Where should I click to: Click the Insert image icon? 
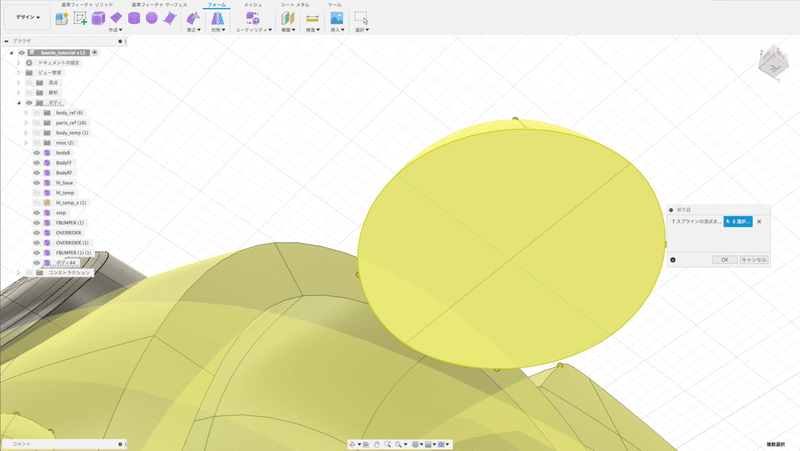click(x=337, y=18)
